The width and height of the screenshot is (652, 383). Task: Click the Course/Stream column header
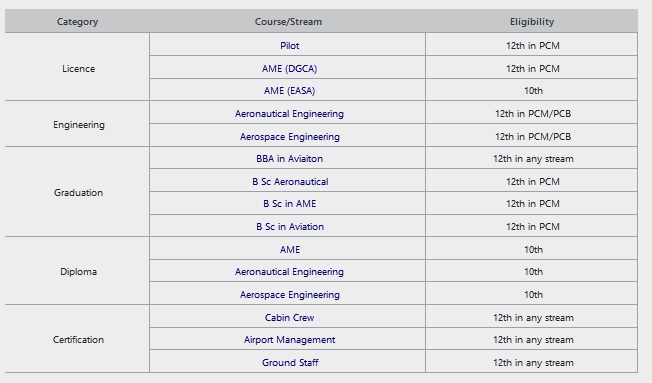(x=288, y=22)
